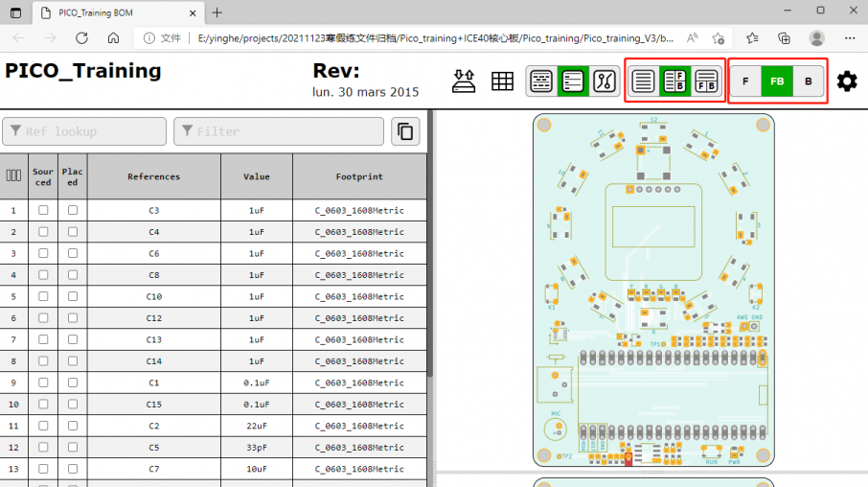Sort by the Value column header
Viewport: 868px width, 487px height.
click(257, 176)
